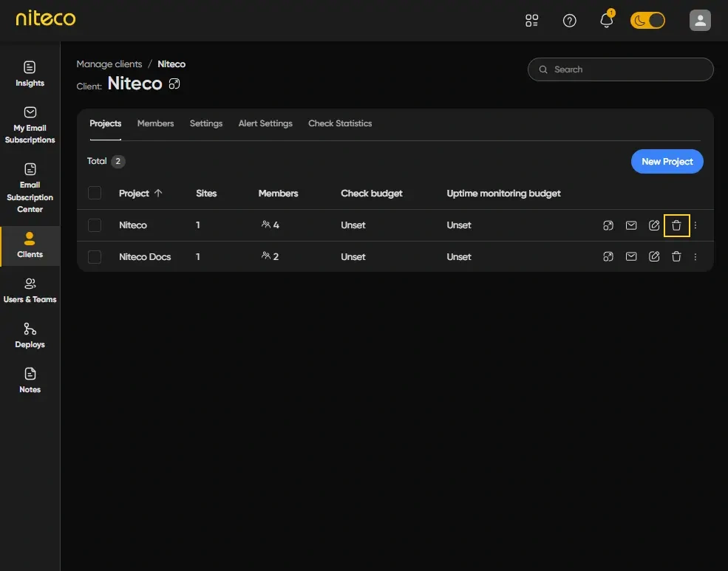Check the Niteco Docs row checkbox
This screenshot has width=728, height=571.
(x=95, y=256)
